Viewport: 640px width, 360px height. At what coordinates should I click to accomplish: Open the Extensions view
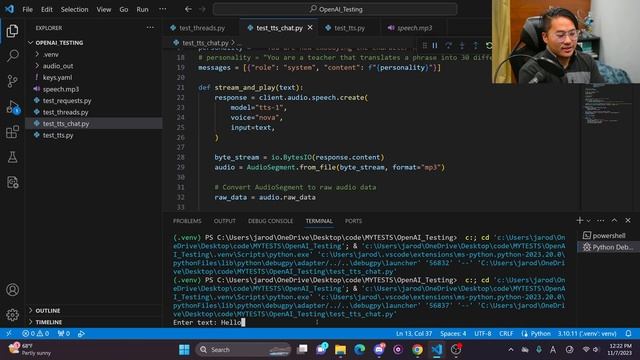[x=12, y=132]
